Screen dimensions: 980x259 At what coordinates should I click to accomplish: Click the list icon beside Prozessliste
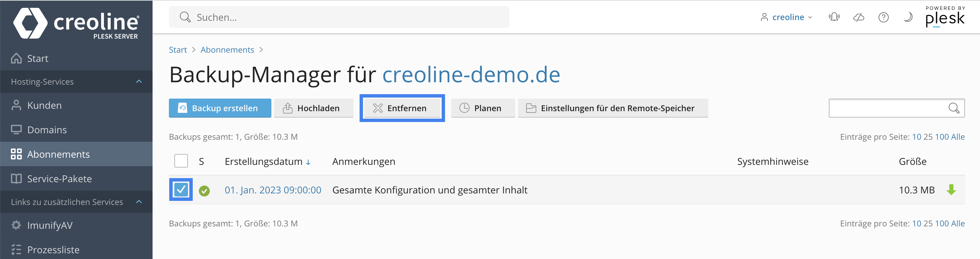point(16,249)
